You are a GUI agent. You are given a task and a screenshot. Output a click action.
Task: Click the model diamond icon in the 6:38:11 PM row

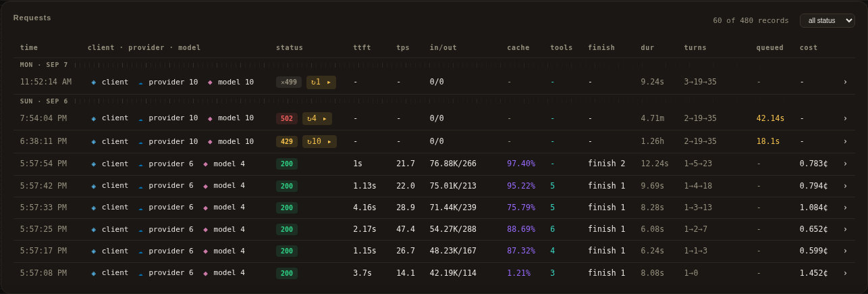pos(210,142)
